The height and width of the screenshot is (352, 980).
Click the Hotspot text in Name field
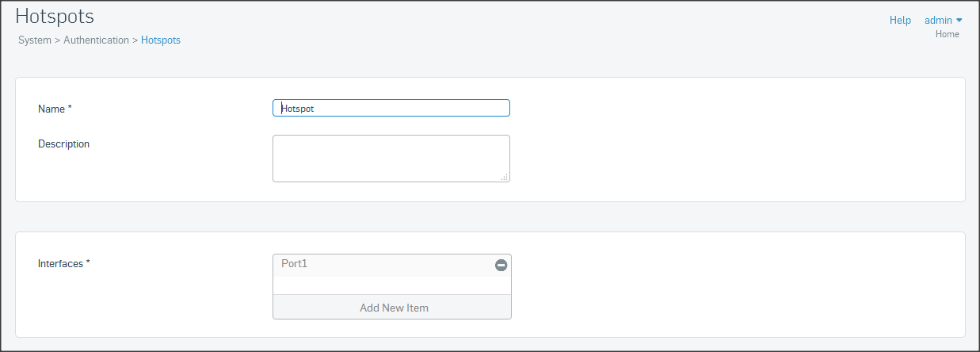click(299, 109)
